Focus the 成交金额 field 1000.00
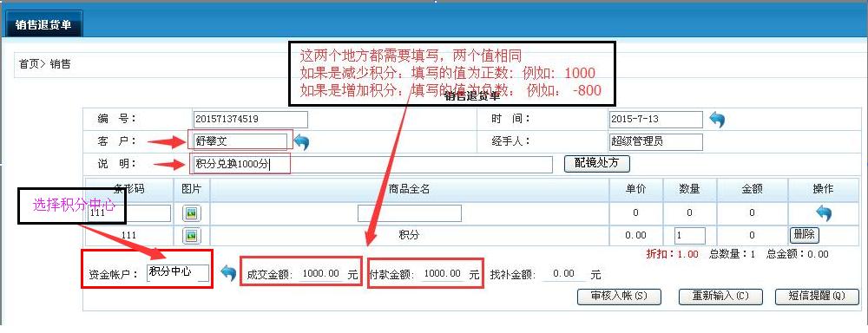Image resolution: width=868 pixels, height=333 pixels. [x=321, y=273]
